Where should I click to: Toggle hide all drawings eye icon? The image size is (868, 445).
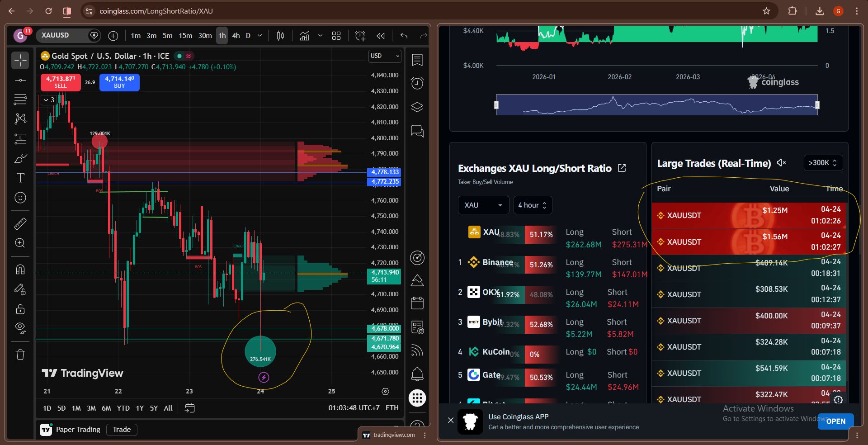[x=20, y=327]
